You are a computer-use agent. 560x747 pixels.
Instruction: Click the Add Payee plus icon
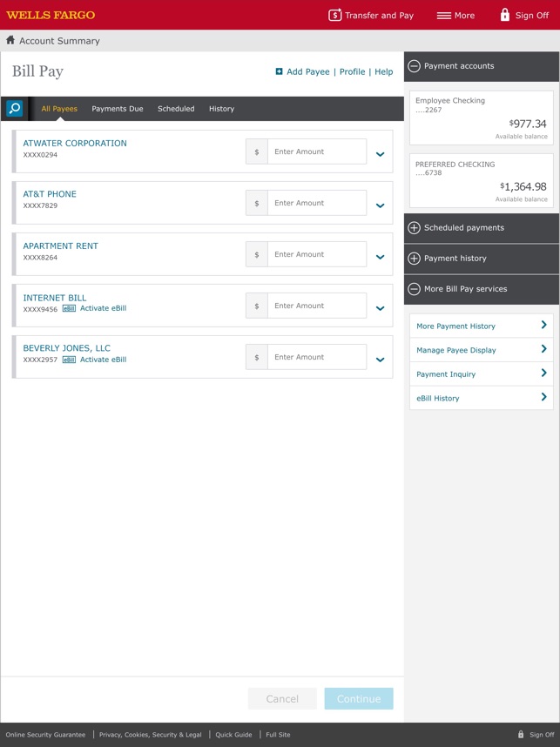(279, 71)
